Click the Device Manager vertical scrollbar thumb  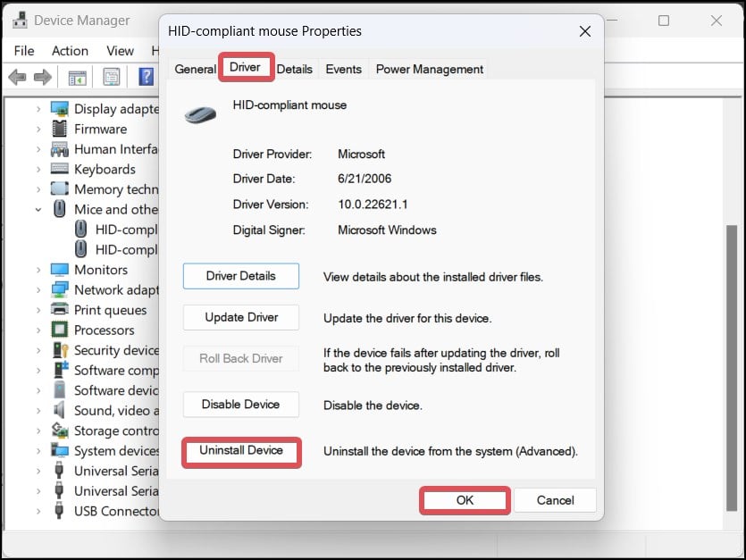point(732,368)
